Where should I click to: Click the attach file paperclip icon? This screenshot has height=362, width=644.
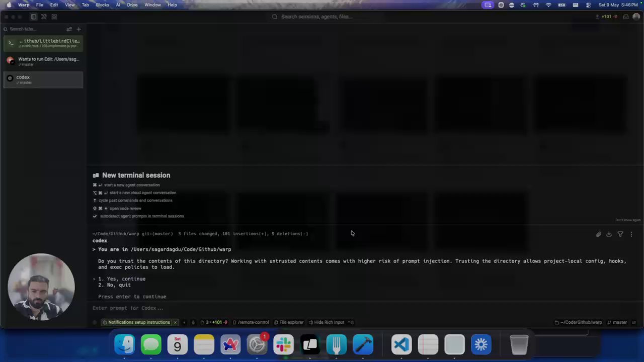tap(598, 234)
